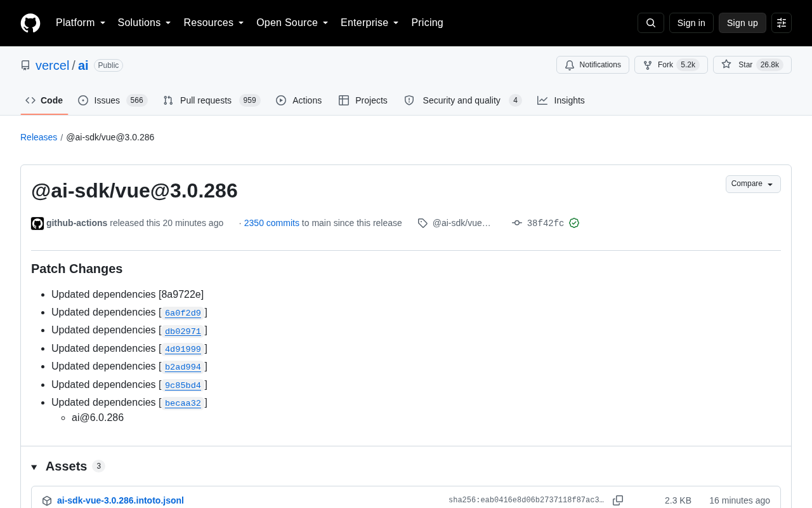Click the Notifications bell button
The image size is (812, 508).
tap(593, 65)
